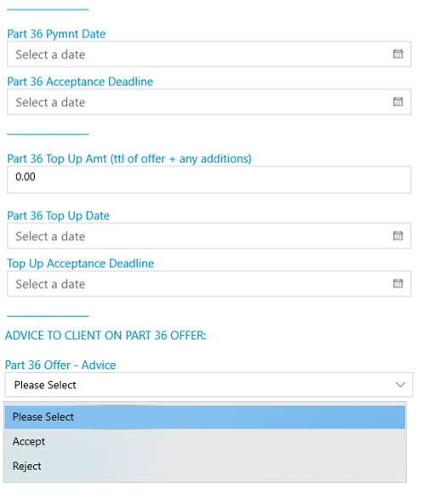Click calendar icon for Part 36 Top Up Date
Viewport: 439px width, 504px height.
(398, 235)
